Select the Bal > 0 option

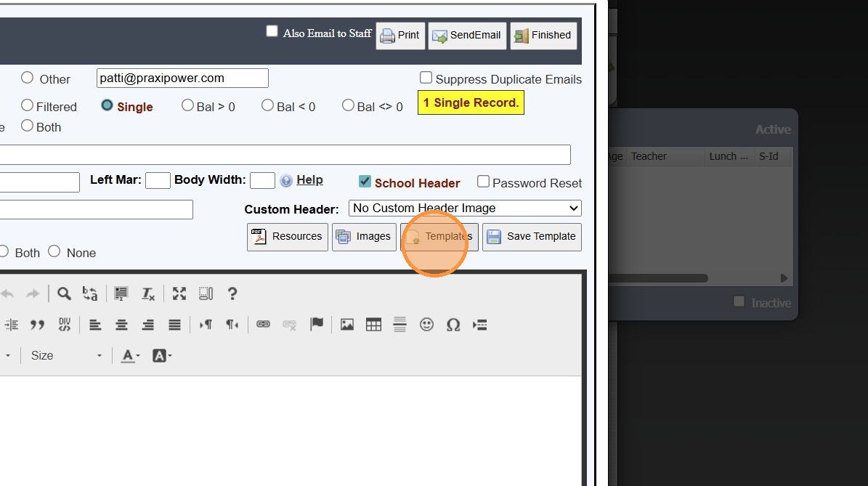[187, 105]
